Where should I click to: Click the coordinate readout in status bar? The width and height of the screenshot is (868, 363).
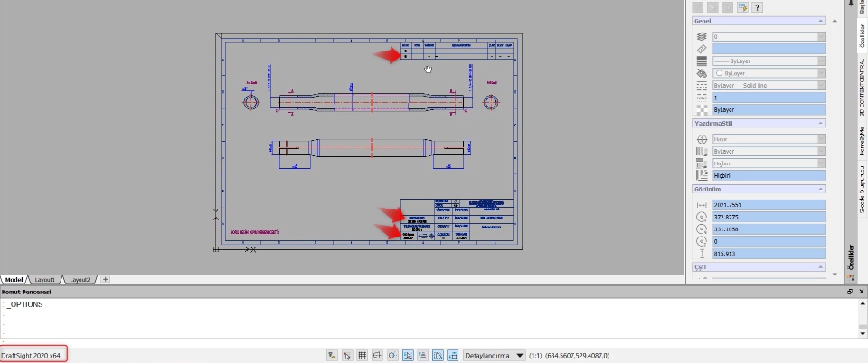pyautogui.click(x=578, y=356)
